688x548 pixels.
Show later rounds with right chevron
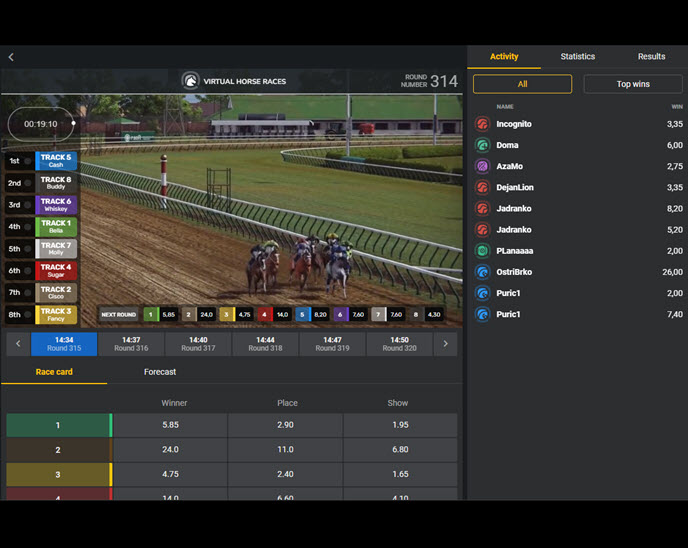coord(446,344)
